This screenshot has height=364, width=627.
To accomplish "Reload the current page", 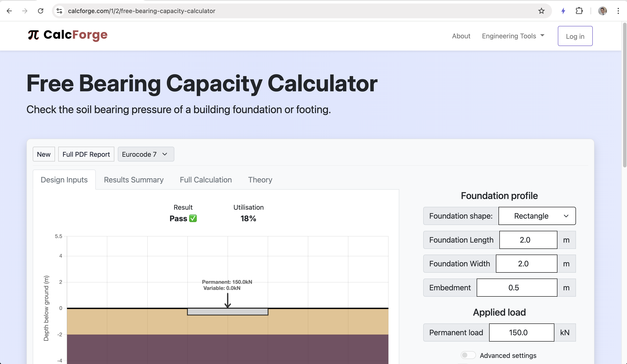I will click(41, 11).
